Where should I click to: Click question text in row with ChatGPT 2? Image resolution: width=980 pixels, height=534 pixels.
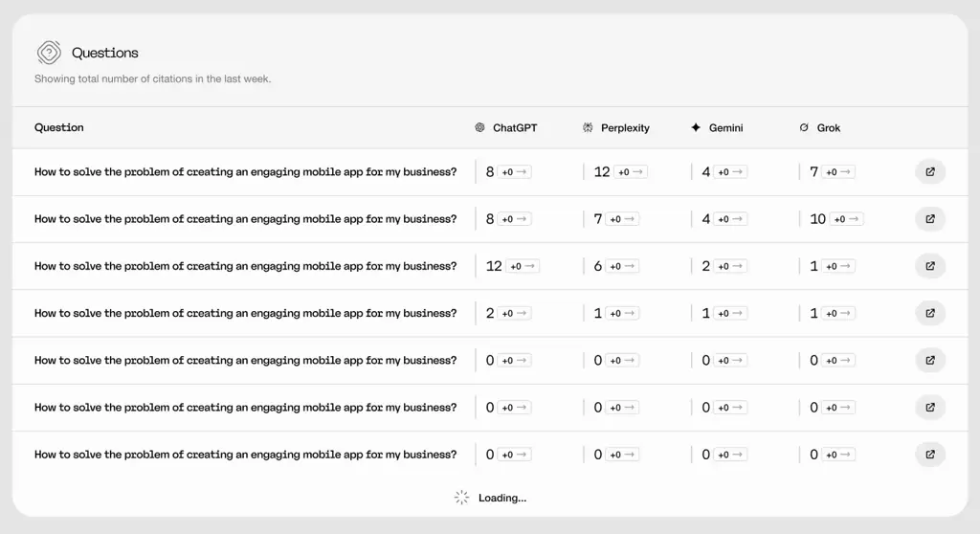point(246,313)
